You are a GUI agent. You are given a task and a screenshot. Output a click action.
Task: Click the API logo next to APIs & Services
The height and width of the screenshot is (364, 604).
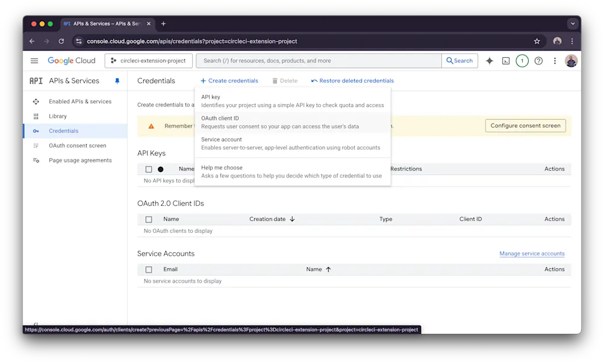pyautogui.click(x=36, y=81)
